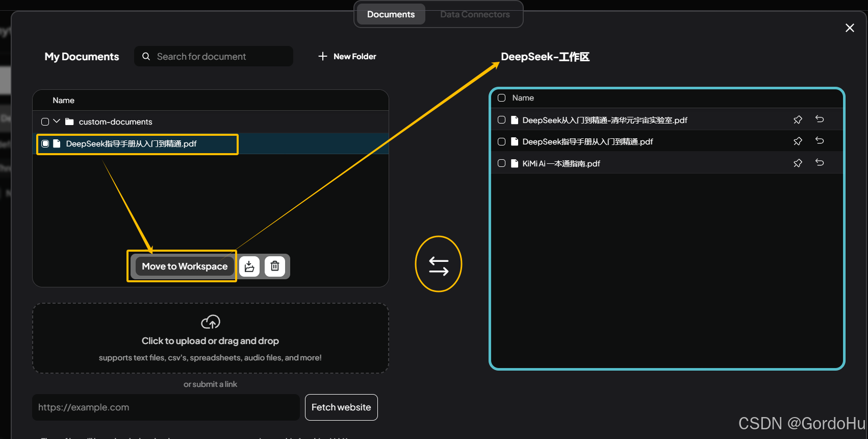Select DeepSeek从入门到精通-清华元宇宙实验室.pdf name

pos(605,120)
